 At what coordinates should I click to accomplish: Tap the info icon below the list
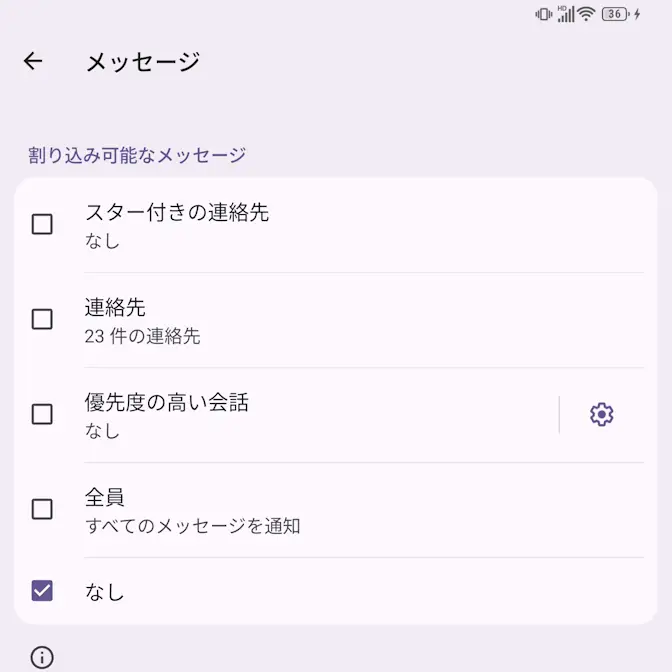[42, 657]
